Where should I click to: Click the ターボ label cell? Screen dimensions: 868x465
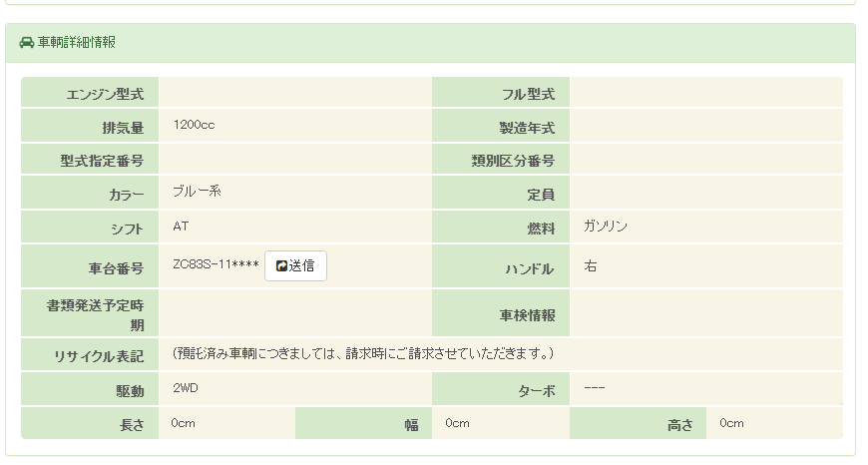tap(501, 390)
